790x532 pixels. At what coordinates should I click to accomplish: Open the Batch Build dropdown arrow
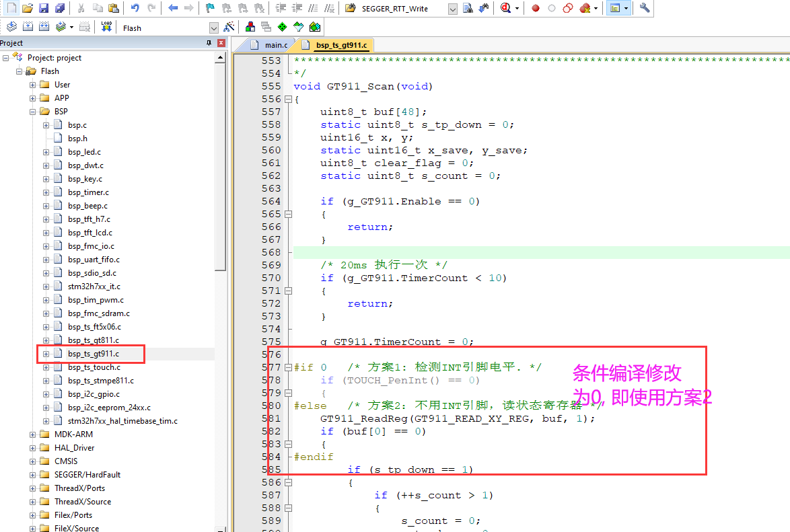pyautogui.click(x=71, y=27)
